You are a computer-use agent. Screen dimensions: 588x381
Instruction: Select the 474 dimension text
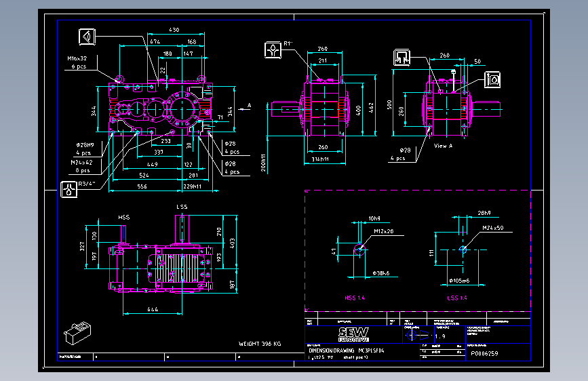click(155, 41)
